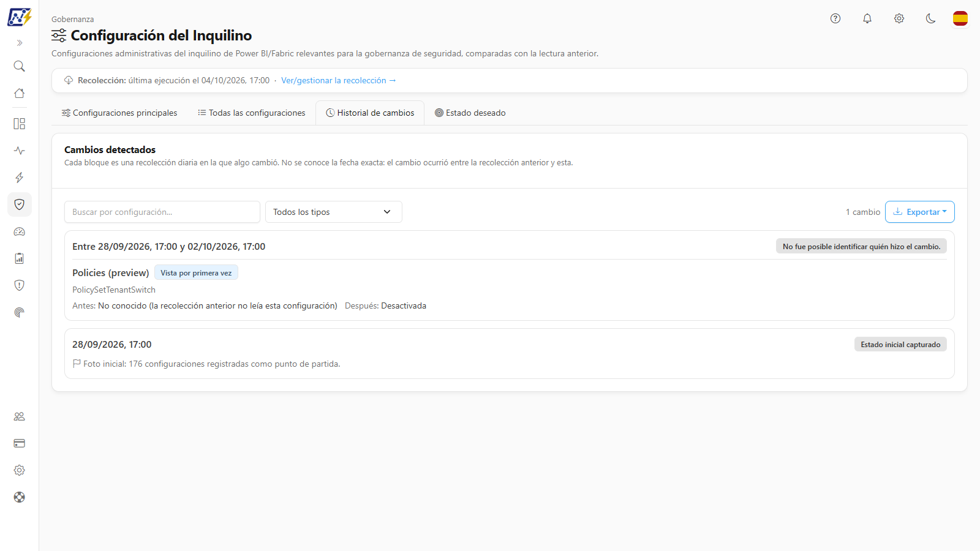Viewport: 980px width, 551px height.
Task: Go to the home icon in the sidebar
Action: coord(20,93)
